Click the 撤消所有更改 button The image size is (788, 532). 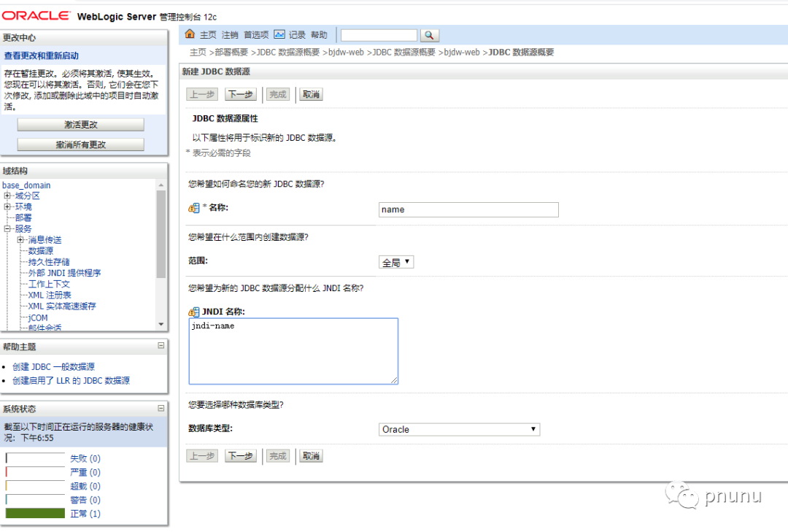click(x=81, y=144)
